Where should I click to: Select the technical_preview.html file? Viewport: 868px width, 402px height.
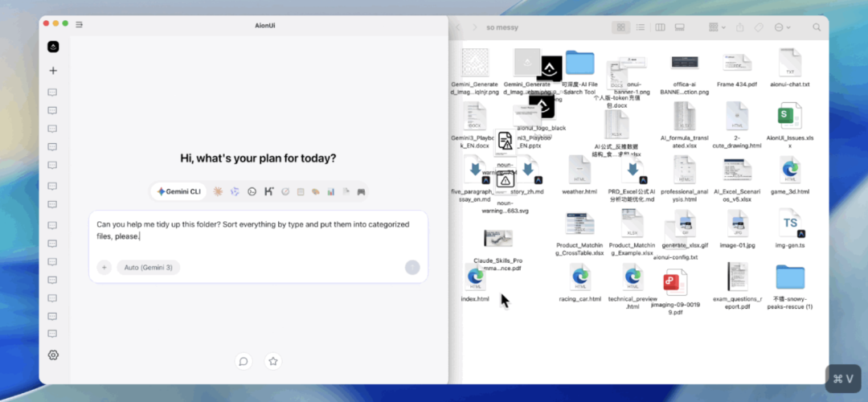[x=632, y=277]
